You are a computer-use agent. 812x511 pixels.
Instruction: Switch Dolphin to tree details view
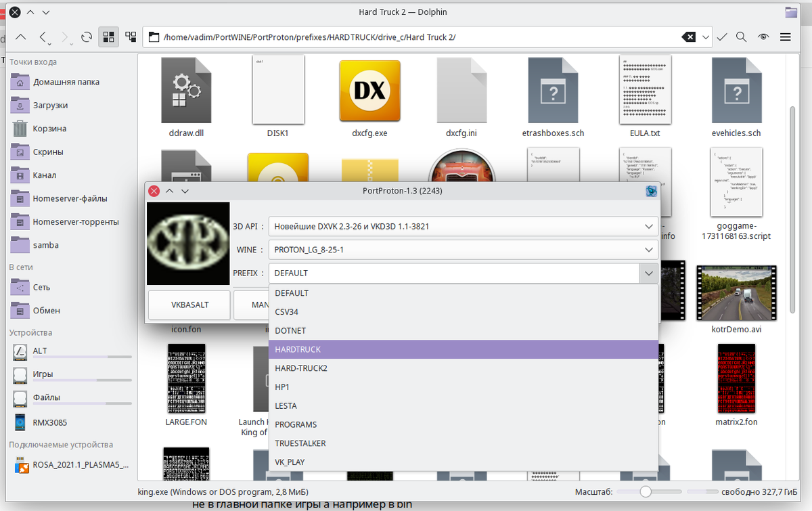pos(131,37)
